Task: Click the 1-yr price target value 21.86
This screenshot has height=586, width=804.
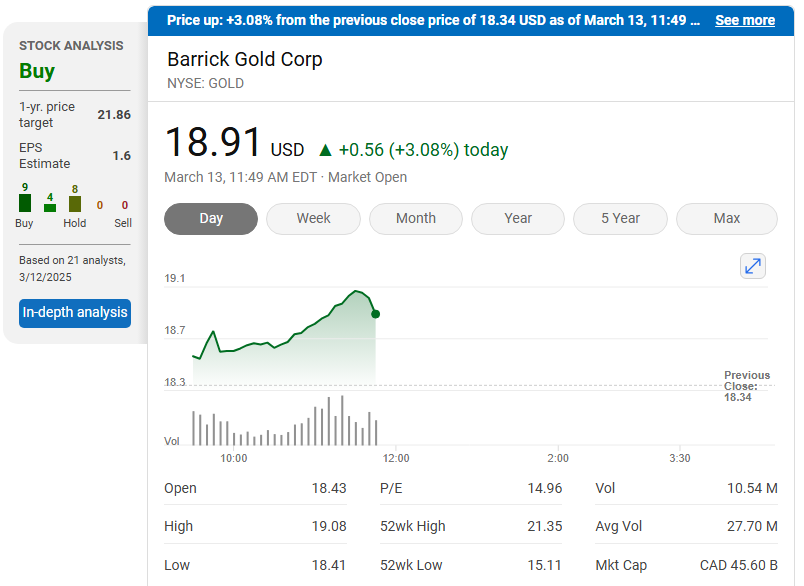Action: pyautogui.click(x=114, y=115)
